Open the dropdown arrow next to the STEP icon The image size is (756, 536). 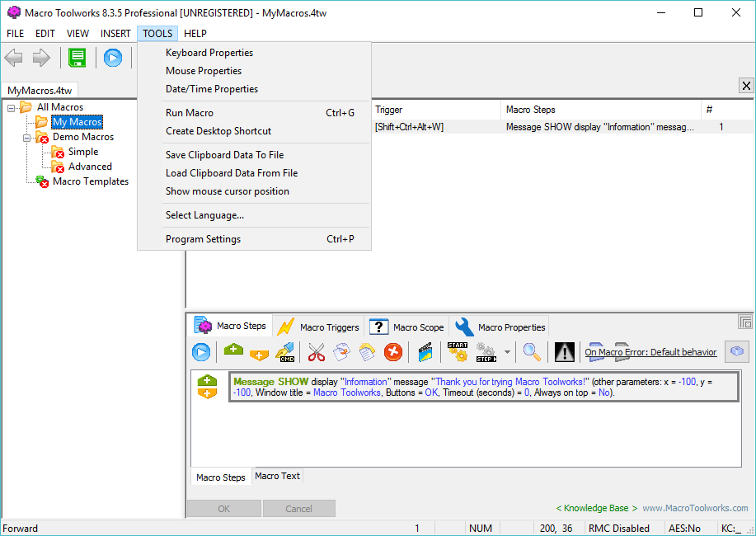(507, 352)
